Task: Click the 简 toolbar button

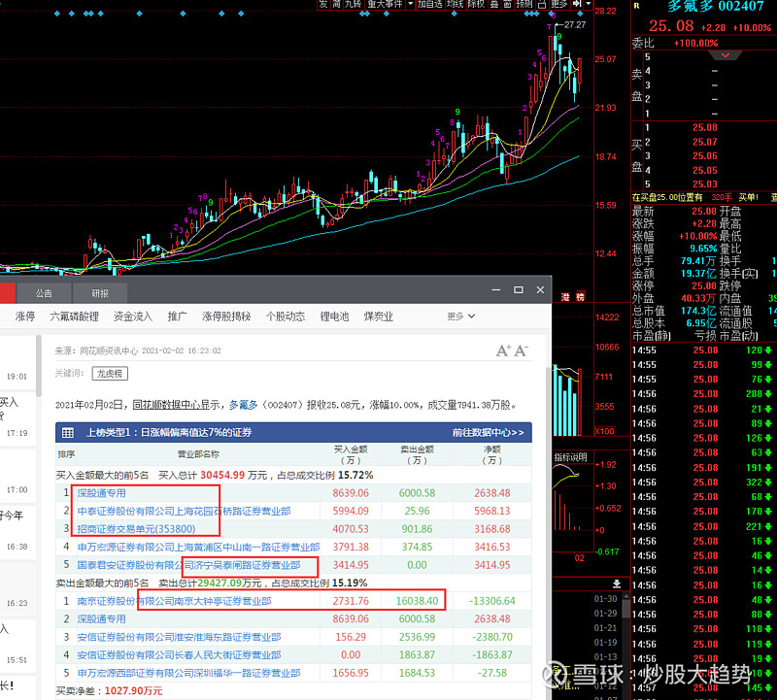Action: (337, 4)
